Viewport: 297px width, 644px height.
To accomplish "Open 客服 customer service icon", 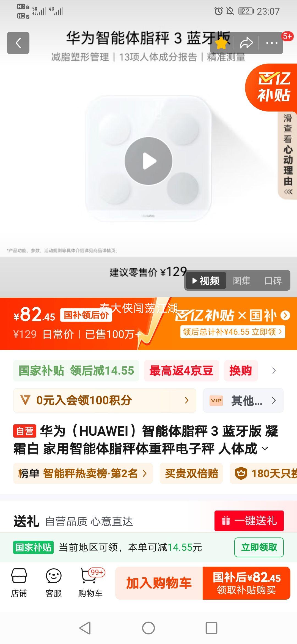I will [54, 582].
